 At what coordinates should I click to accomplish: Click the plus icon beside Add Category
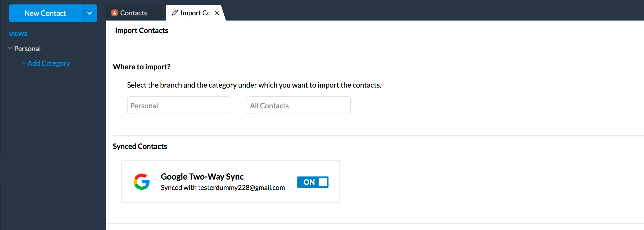coord(24,63)
